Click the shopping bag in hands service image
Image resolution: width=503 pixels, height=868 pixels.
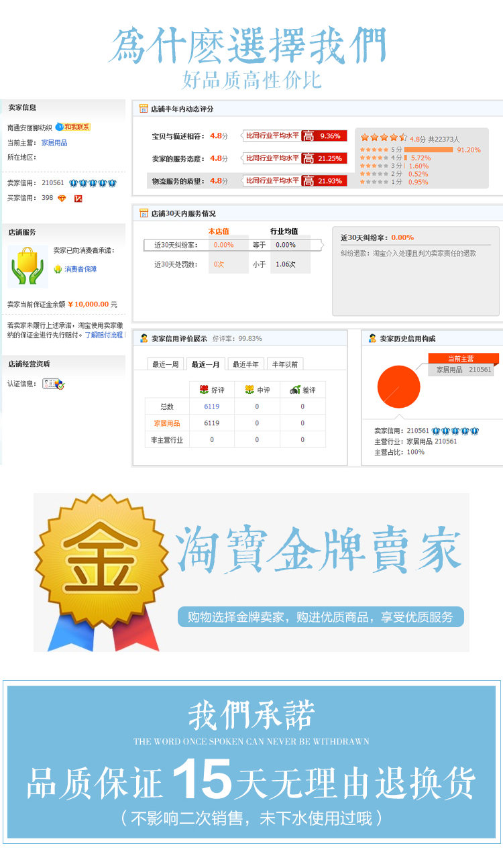[27, 266]
